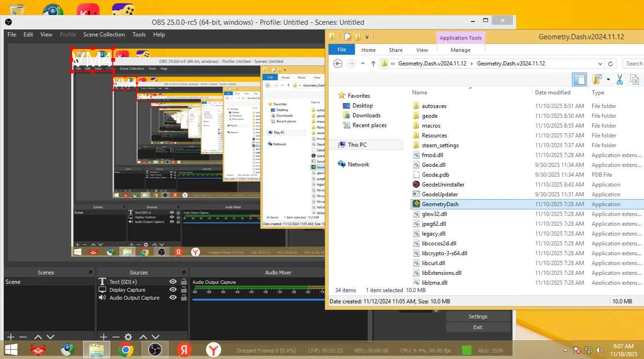Remove the scene with the Scenes minus icon
The image size is (644, 359).
click(23, 337)
